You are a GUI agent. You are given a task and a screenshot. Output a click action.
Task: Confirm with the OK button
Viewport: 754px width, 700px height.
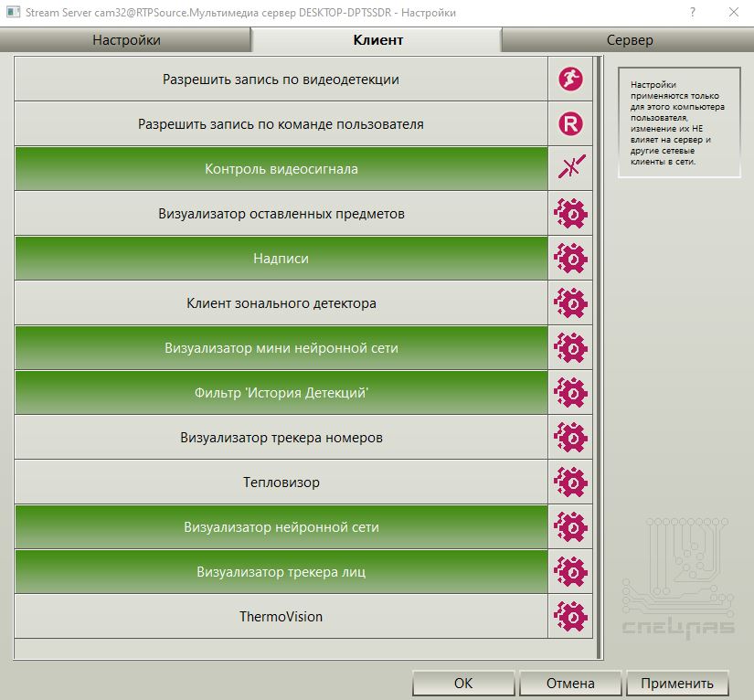click(463, 683)
